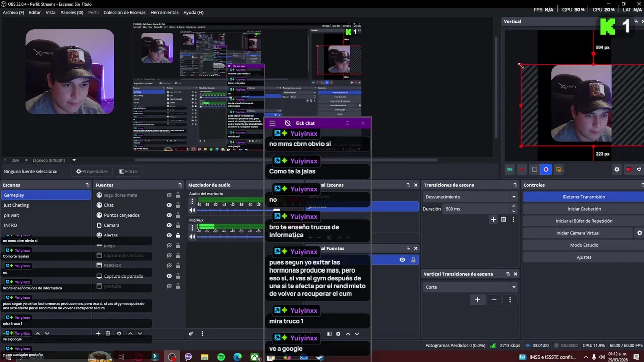Unlock the Alertas source
The height and width of the screenshot is (362, 644).
[178, 235]
